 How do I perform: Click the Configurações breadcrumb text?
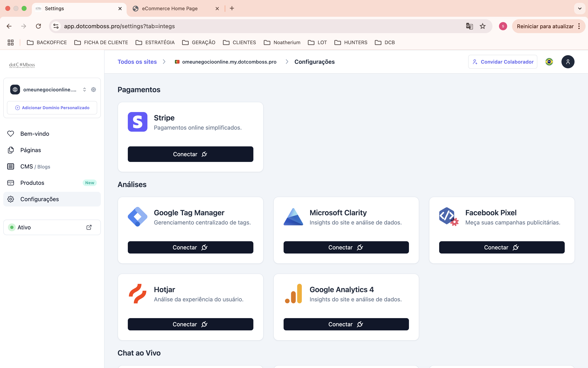(x=314, y=62)
